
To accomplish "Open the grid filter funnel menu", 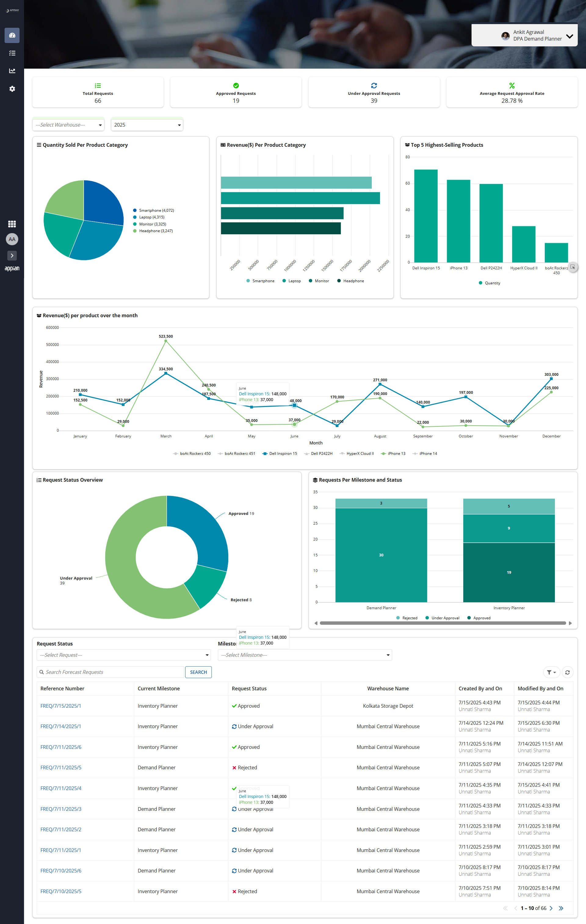I will (552, 672).
